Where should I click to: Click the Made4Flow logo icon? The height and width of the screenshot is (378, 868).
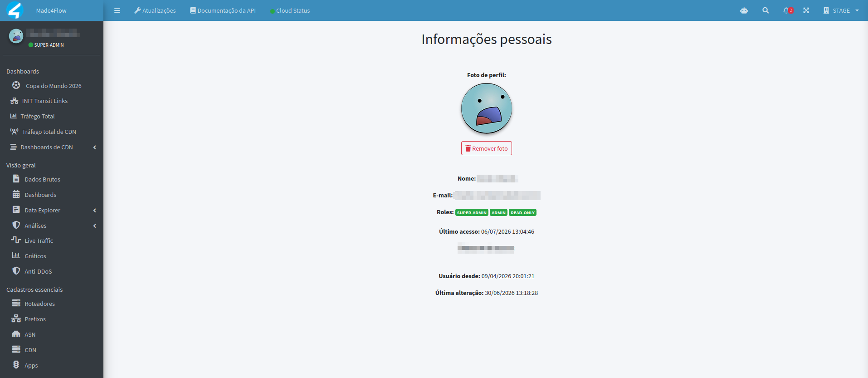click(x=15, y=10)
